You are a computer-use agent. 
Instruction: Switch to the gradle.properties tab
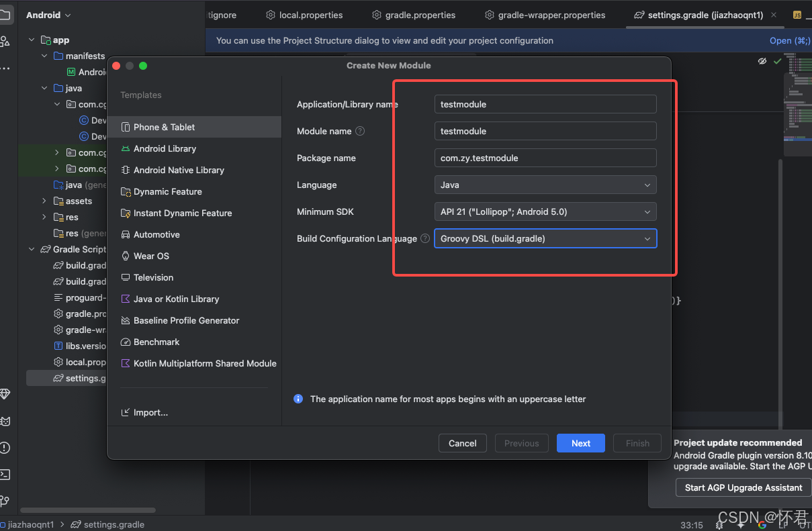coord(414,15)
